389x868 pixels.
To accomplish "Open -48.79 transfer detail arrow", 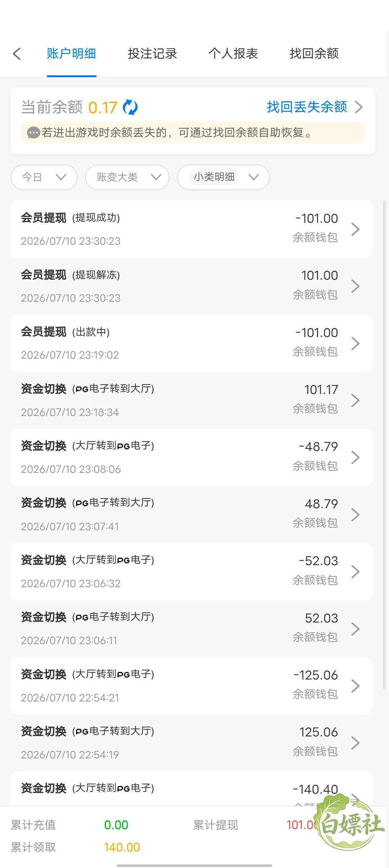I will [x=356, y=457].
